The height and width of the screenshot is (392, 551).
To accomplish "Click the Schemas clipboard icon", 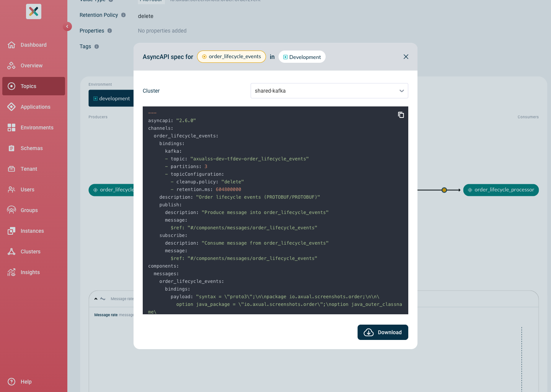I will (11, 148).
